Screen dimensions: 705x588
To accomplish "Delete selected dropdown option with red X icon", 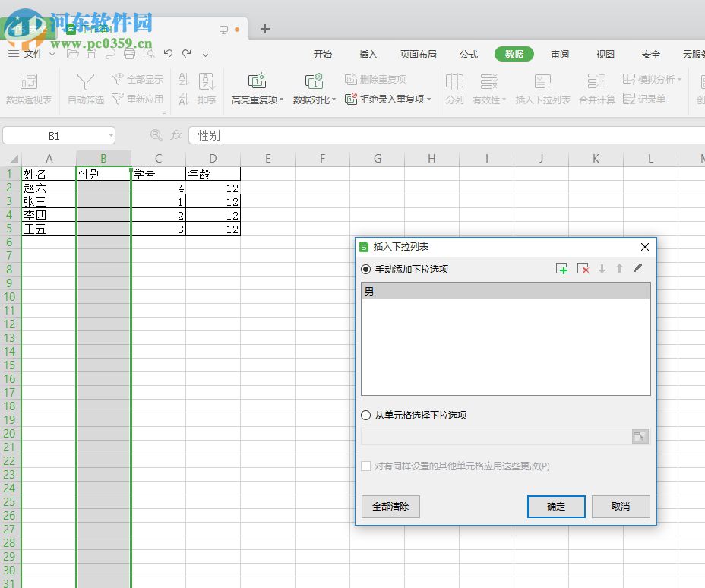I will [583, 268].
